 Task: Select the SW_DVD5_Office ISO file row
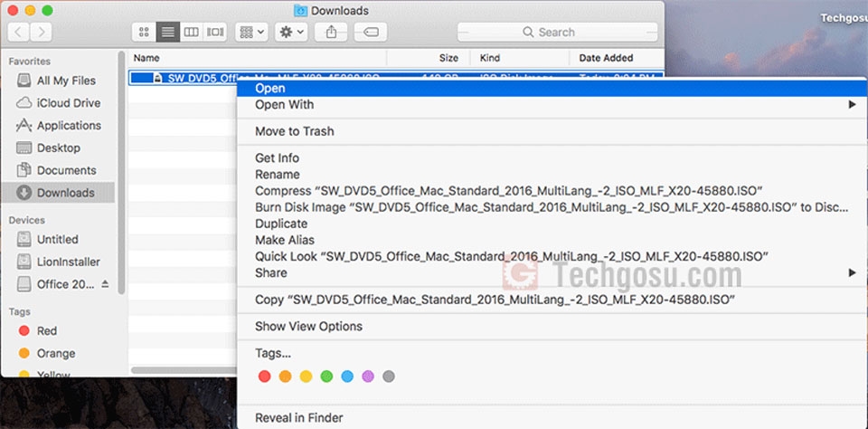click(396, 77)
